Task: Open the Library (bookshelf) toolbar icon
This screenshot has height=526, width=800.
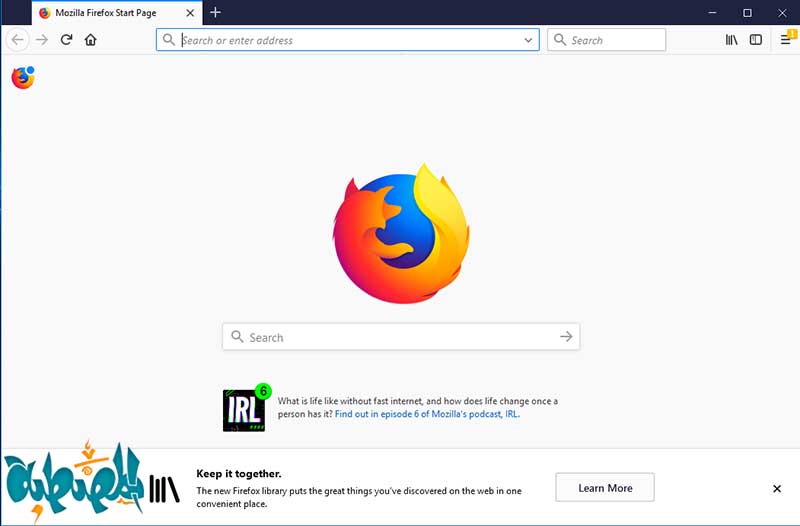Action: [x=732, y=40]
